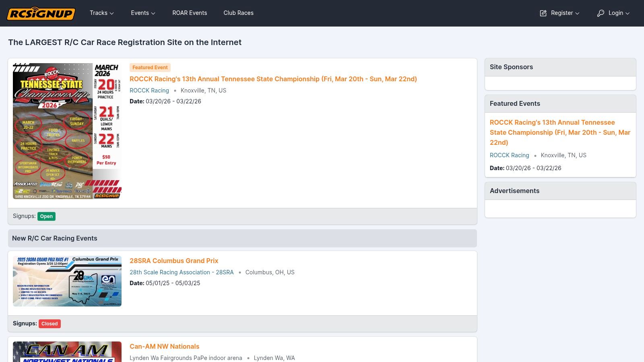Click the RCSignup logo
Screen dimensions: 644x362
click(x=41, y=13)
